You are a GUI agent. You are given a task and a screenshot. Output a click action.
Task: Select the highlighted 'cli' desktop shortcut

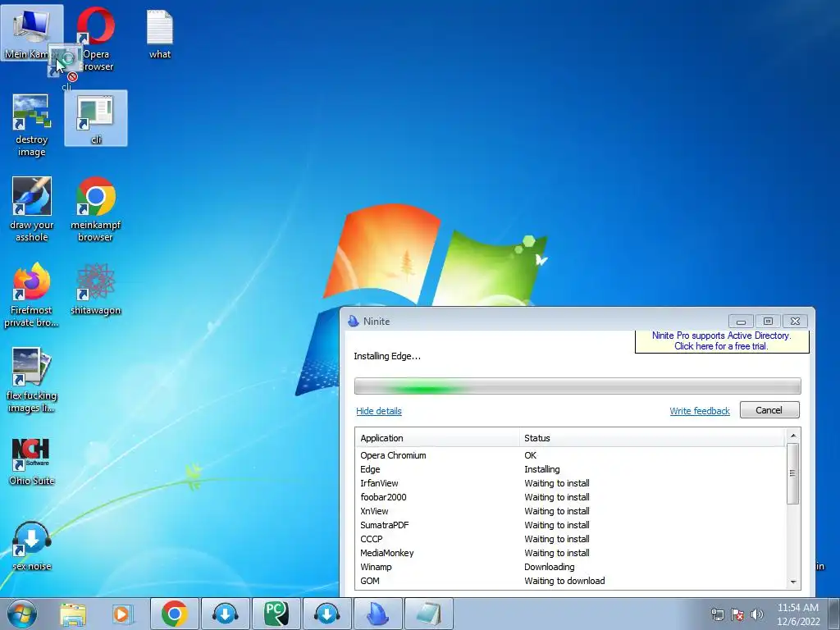(96, 118)
